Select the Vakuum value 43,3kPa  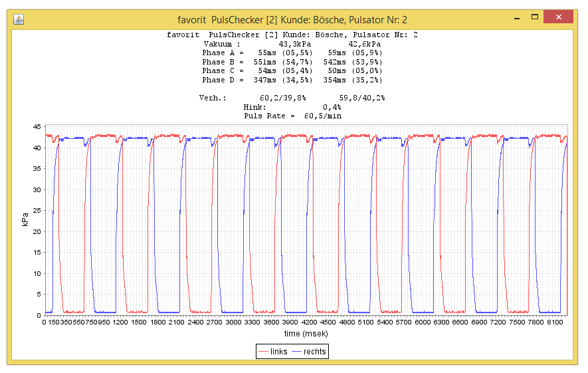click(294, 44)
